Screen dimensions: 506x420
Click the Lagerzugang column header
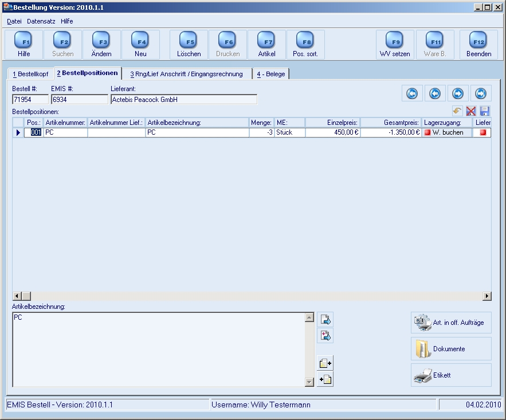[447, 123]
